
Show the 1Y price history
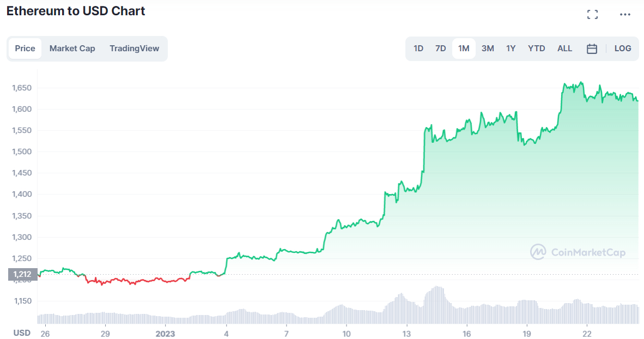click(x=511, y=49)
